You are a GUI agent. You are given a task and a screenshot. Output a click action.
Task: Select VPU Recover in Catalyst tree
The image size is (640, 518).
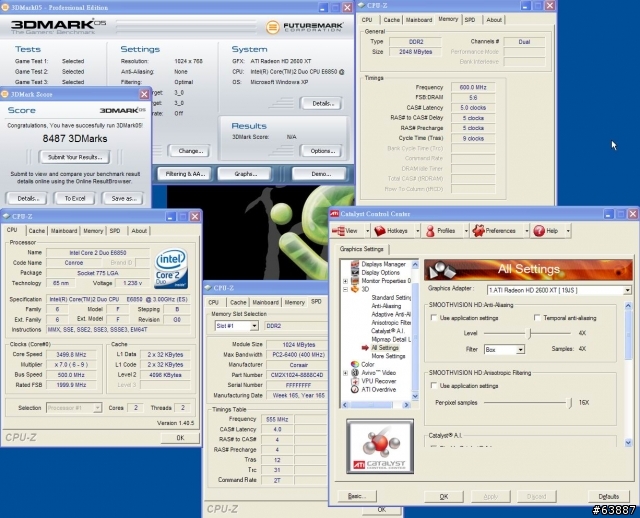pyautogui.click(x=378, y=381)
